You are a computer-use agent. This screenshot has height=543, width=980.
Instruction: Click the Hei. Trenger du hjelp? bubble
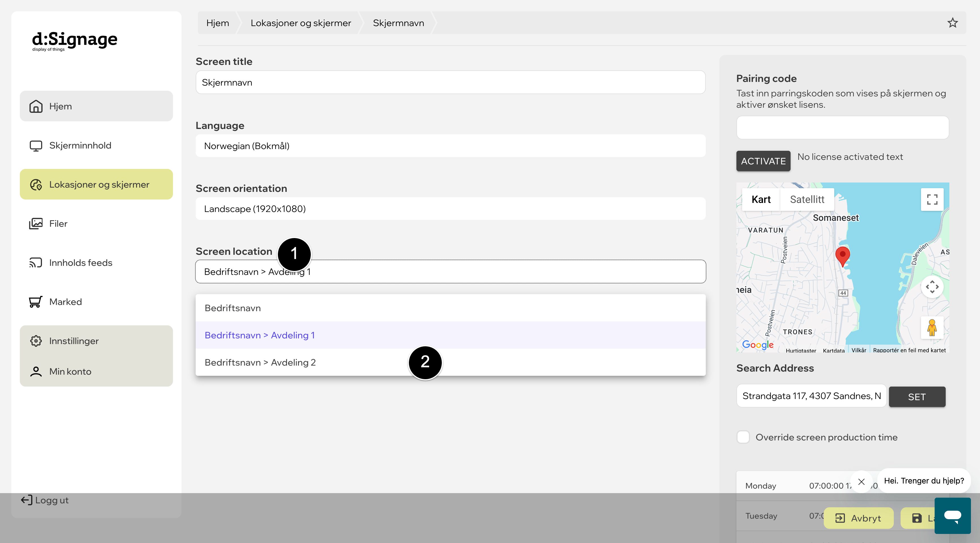[x=924, y=481]
